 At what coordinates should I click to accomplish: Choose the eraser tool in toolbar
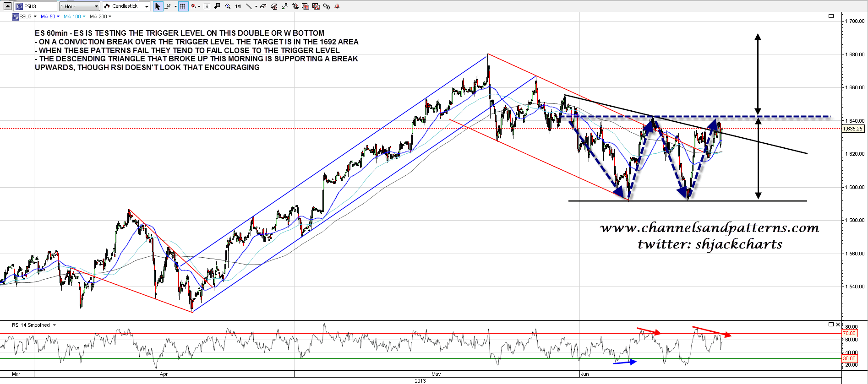263,6
